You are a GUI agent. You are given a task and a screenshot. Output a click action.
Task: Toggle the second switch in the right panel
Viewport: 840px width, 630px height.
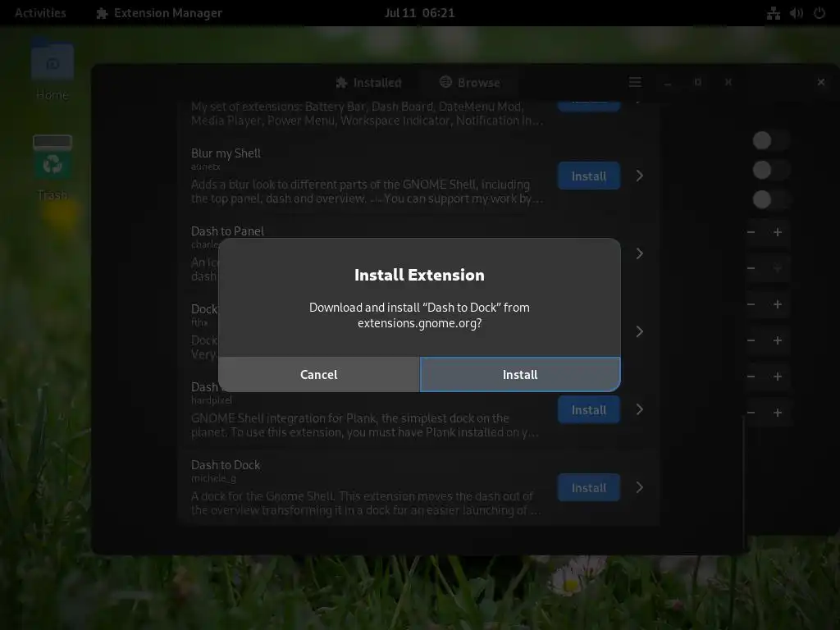(770, 171)
